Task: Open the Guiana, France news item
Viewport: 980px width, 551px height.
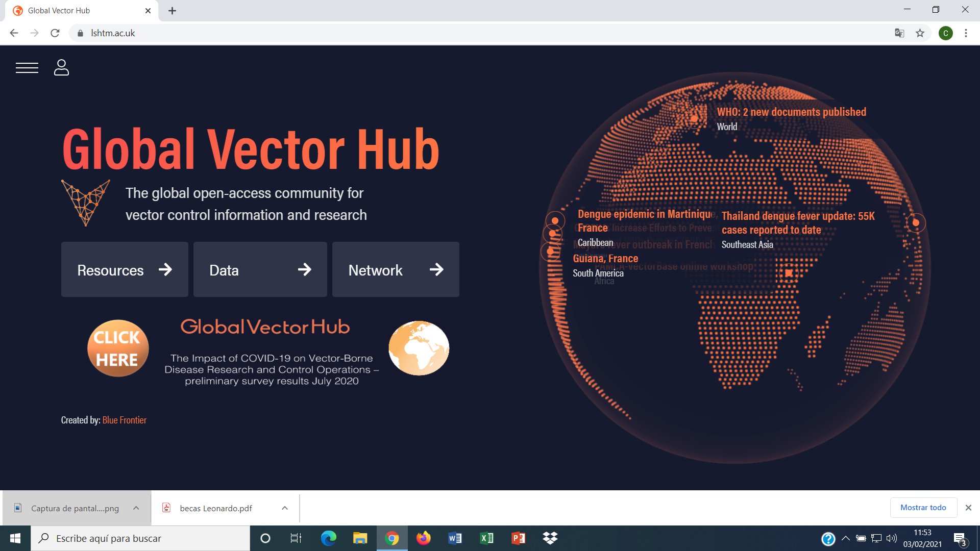Action: tap(605, 259)
